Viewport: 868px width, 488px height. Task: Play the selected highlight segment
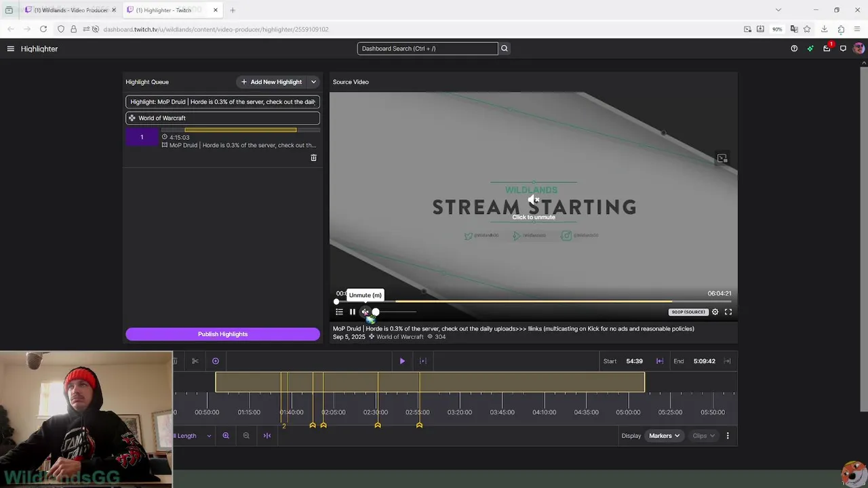tap(402, 361)
